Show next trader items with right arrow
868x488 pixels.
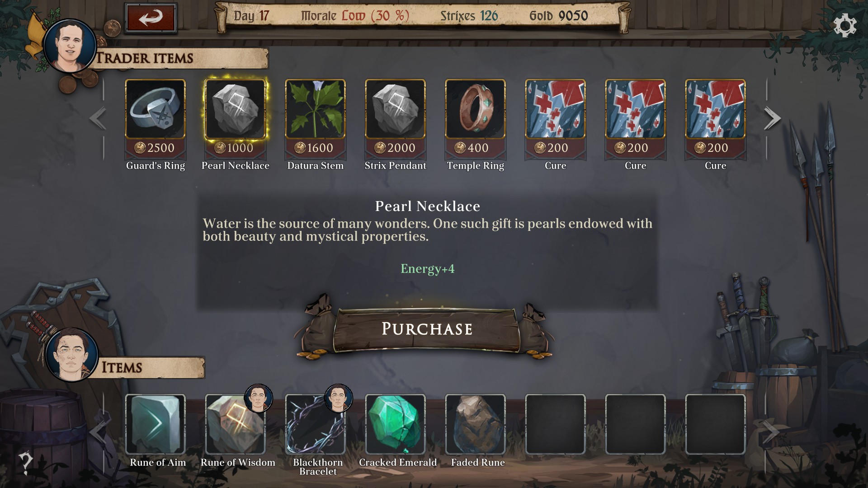pos(772,118)
